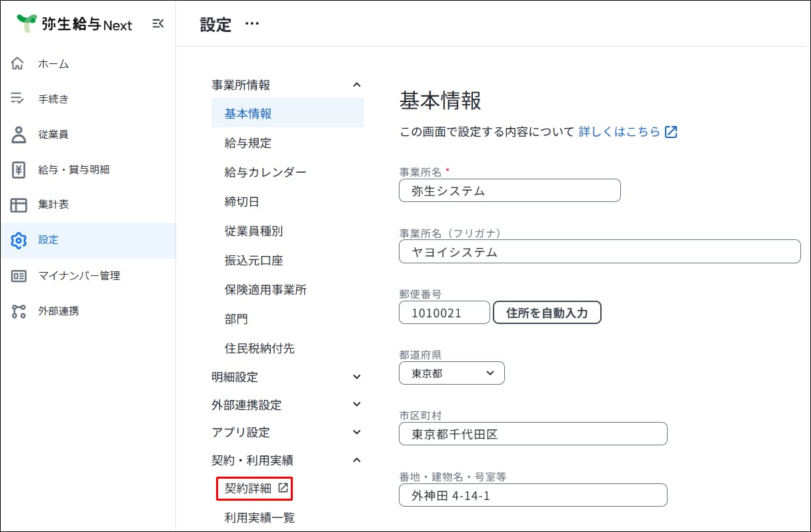The width and height of the screenshot is (811, 532).
Task: Click the 事業所名 field with 弥生システム
Action: click(x=510, y=191)
